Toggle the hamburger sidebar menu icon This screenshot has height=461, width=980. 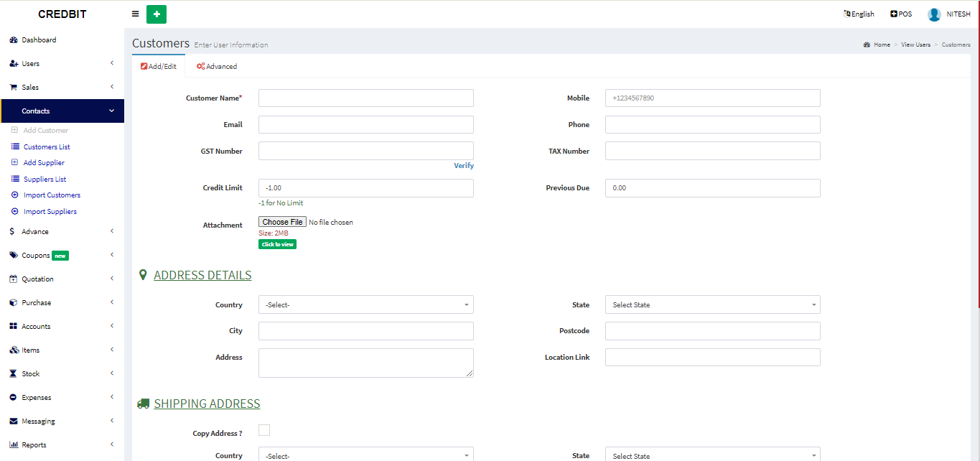136,14
